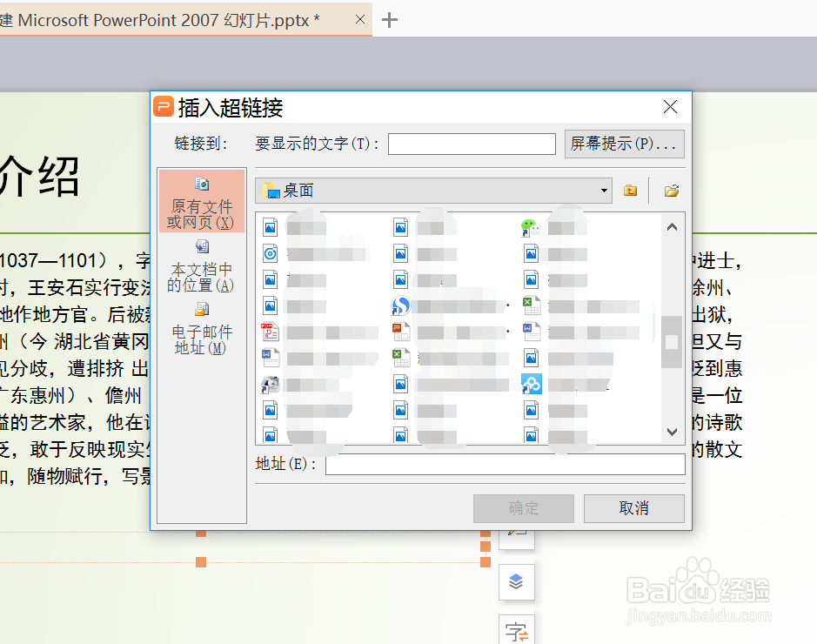Click the scroll-down arrow in file list
Screen dimensions: 817x644
click(x=672, y=431)
